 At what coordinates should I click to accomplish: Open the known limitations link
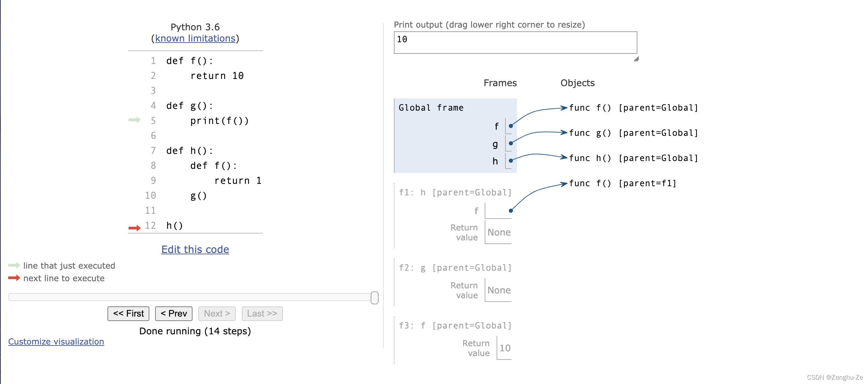pyautogui.click(x=195, y=38)
